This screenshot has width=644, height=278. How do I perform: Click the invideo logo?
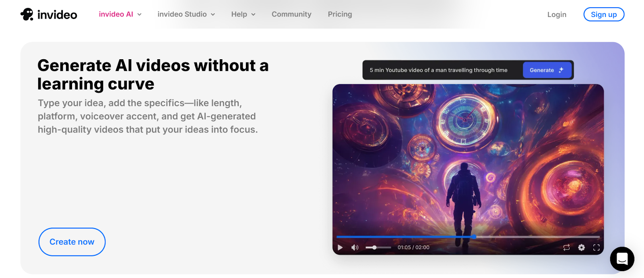click(49, 15)
